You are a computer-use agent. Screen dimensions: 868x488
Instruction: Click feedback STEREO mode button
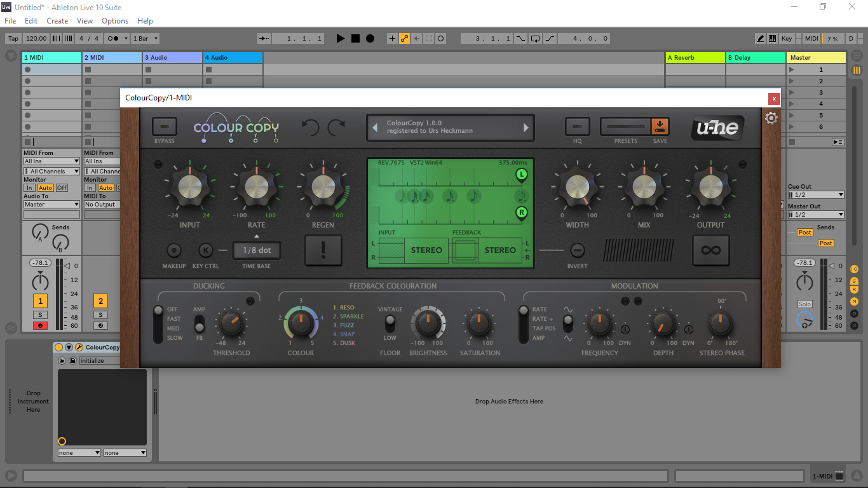click(x=500, y=250)
